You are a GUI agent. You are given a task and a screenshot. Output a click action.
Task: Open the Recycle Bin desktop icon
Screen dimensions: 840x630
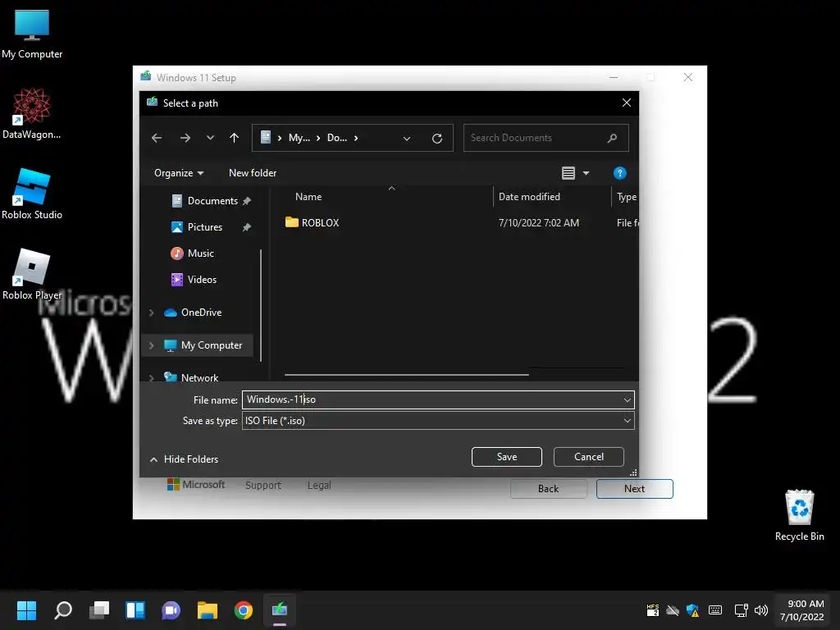pos(799,515)
